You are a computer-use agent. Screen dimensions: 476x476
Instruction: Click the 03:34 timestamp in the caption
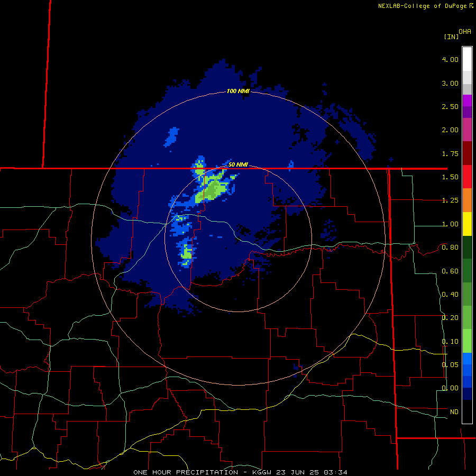[x=335, y=472]
